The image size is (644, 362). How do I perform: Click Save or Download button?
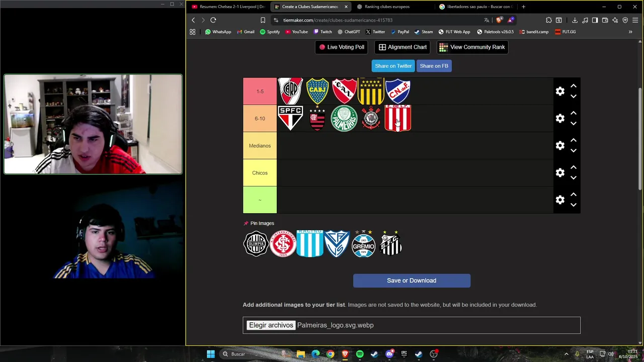coord(412,281)
